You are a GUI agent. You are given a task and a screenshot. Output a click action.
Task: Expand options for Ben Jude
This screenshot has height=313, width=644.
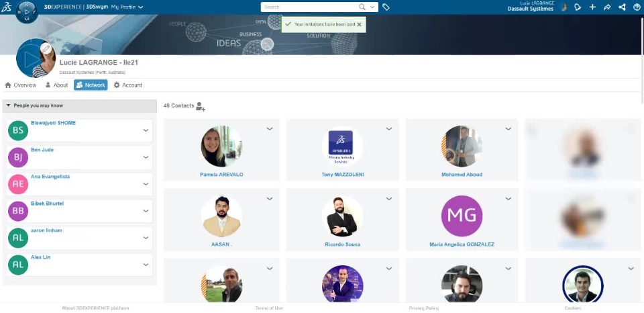[146, 157]
